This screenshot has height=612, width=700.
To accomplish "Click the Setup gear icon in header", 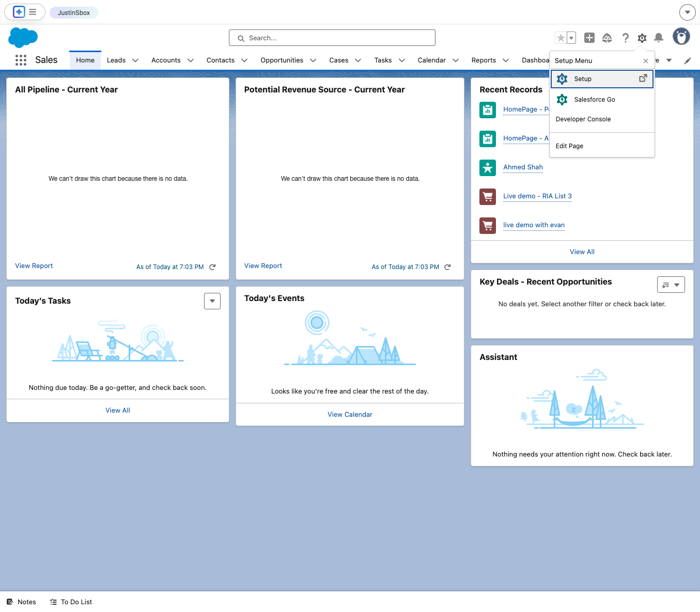I will [x=642, y=38].
